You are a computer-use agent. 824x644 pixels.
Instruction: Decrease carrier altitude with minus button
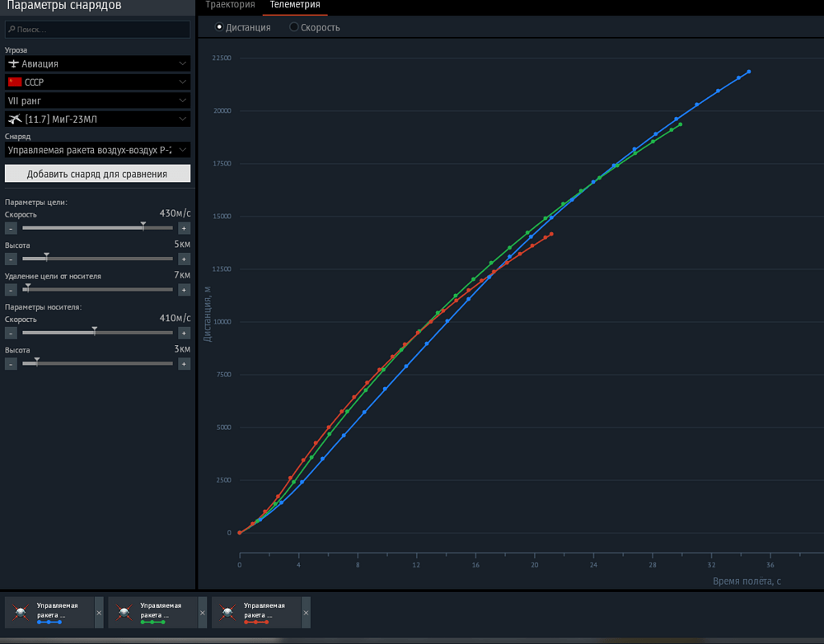pos(11,364)
